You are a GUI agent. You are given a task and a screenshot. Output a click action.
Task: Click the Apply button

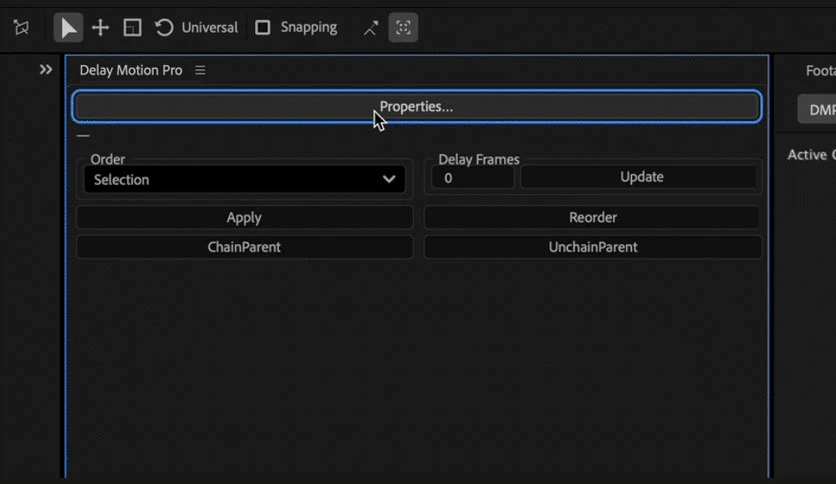pyautogui.click(x=244, y=217)
